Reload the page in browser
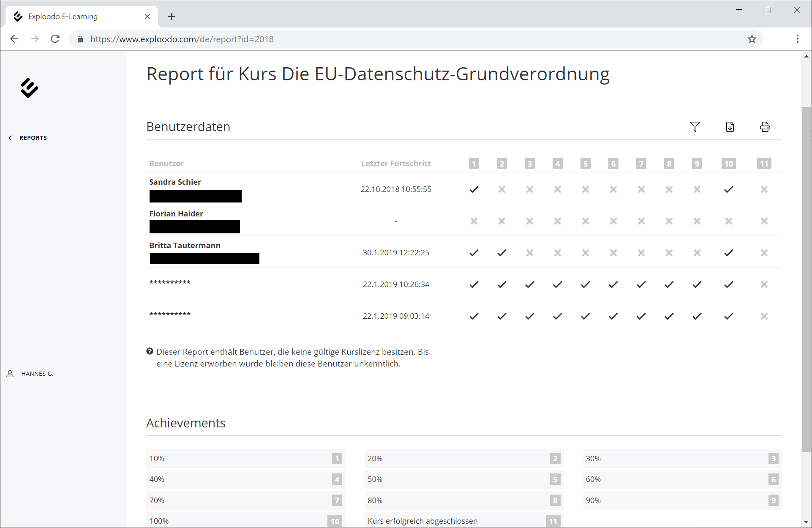 tap(55, 39)
